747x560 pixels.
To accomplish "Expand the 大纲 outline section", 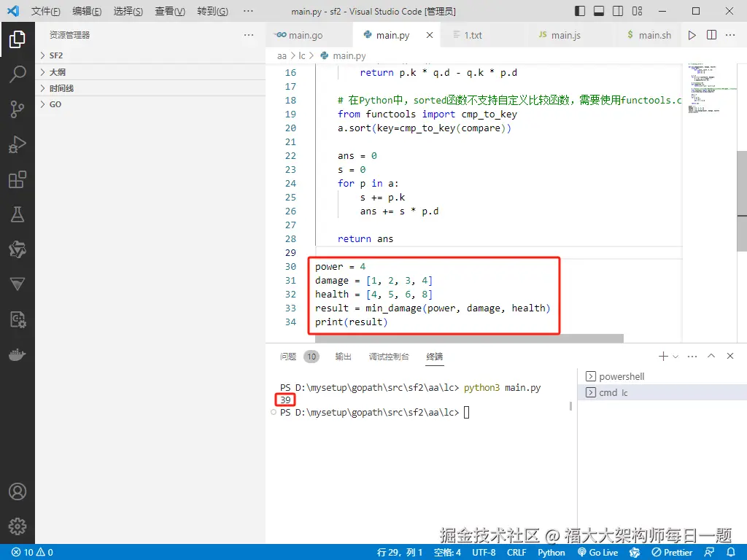I will [x=150, y=72].
